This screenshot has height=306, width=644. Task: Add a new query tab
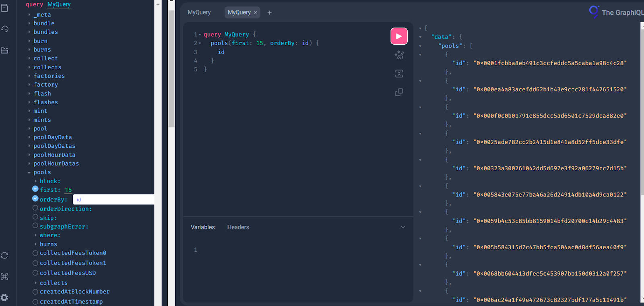coord(269,12)
